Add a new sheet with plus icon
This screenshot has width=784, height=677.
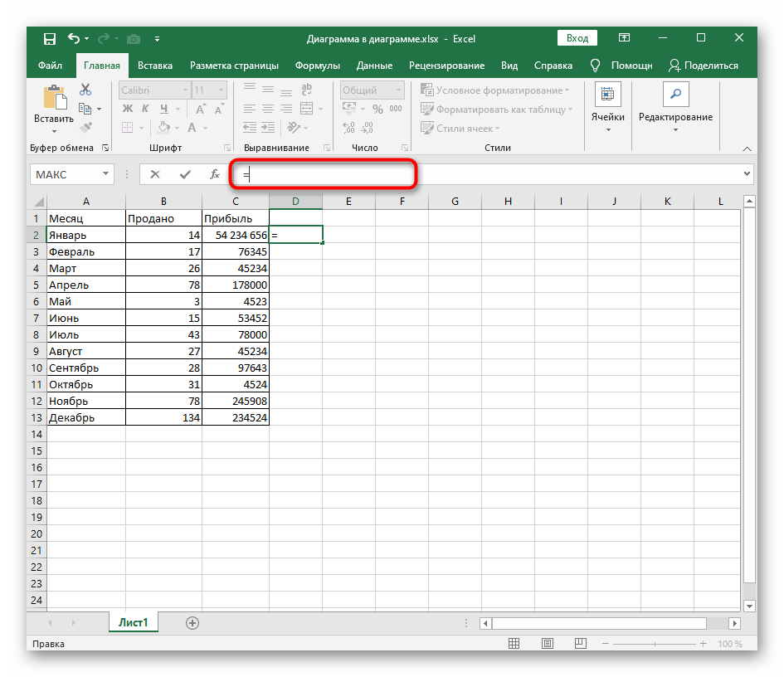click(x=192, y=622)
